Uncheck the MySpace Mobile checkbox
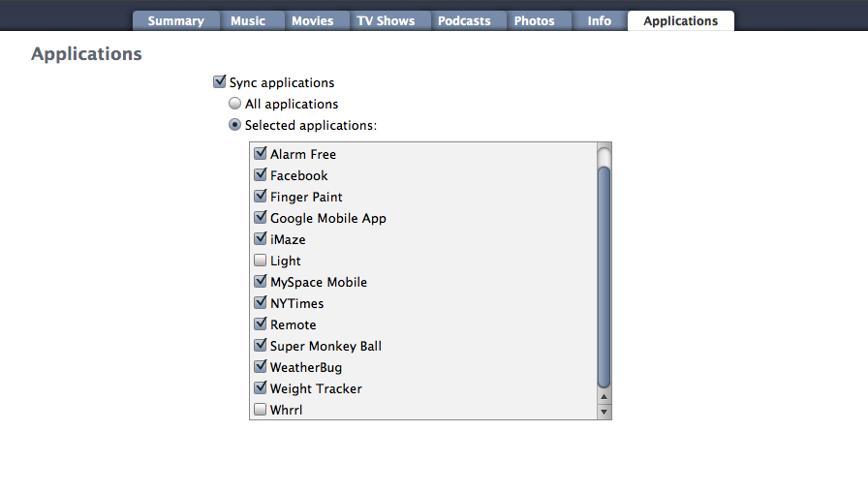868x493 pixels. click(x=261, y=281)
